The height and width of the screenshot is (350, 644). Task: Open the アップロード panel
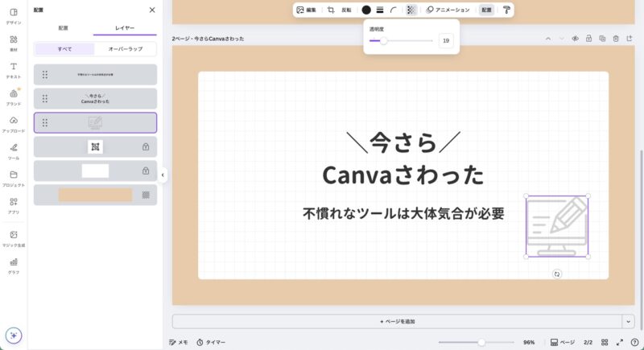click(14, 125)
